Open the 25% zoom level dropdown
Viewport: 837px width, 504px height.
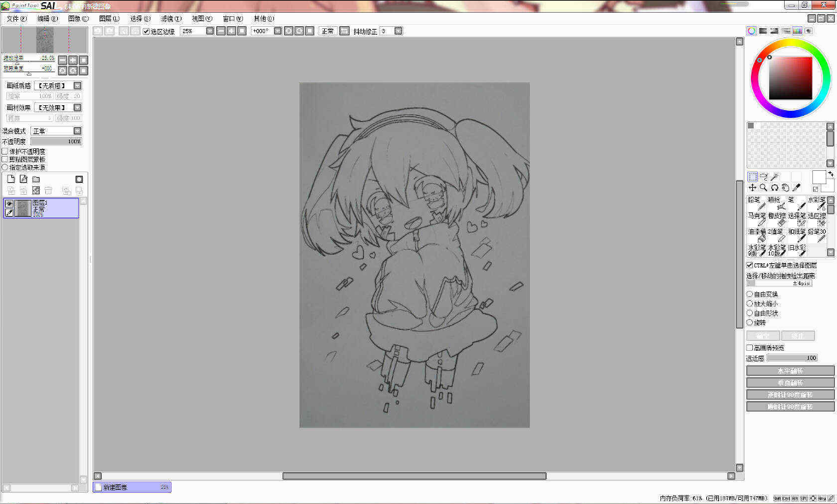[x=210, y=31]
